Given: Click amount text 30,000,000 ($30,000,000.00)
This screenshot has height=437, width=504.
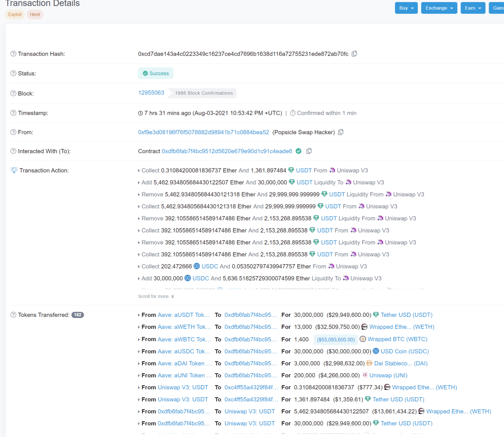Looking at the screenshot, I should 332,351.
